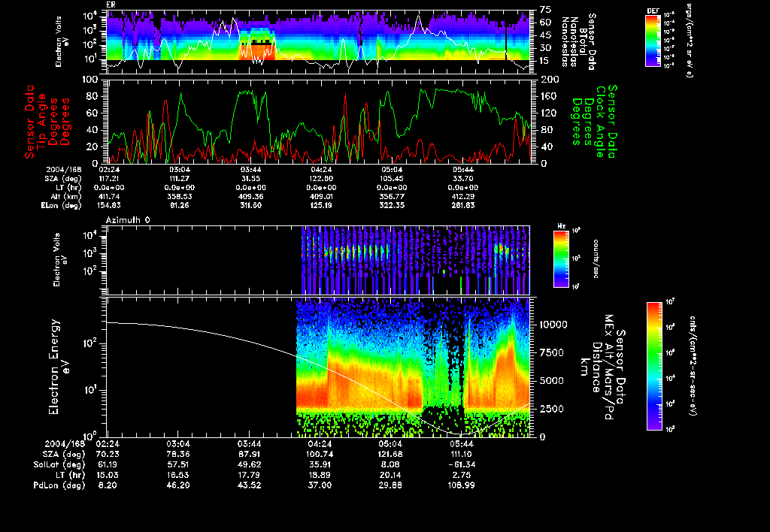This screenshot has width=770, height=532.
Task: Click the ELon value 281.83
Action: (x=462, y=206)
